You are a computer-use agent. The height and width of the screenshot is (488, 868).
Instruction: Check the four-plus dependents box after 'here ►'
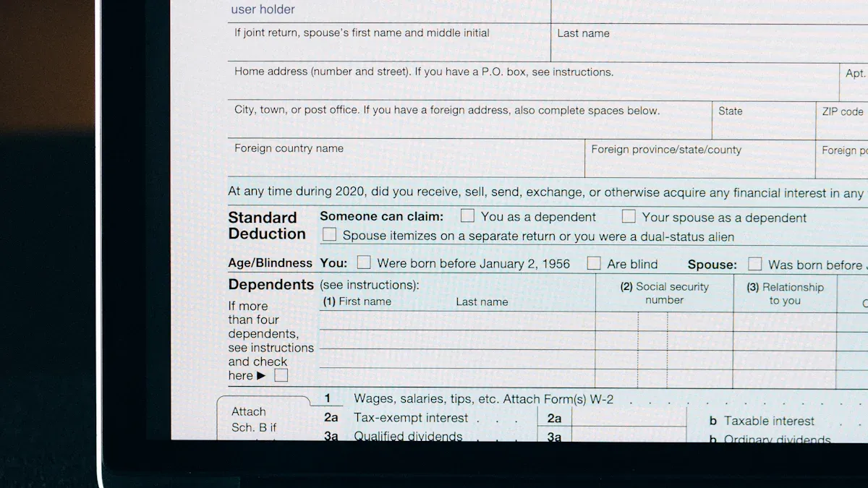(x=280, y=374)
